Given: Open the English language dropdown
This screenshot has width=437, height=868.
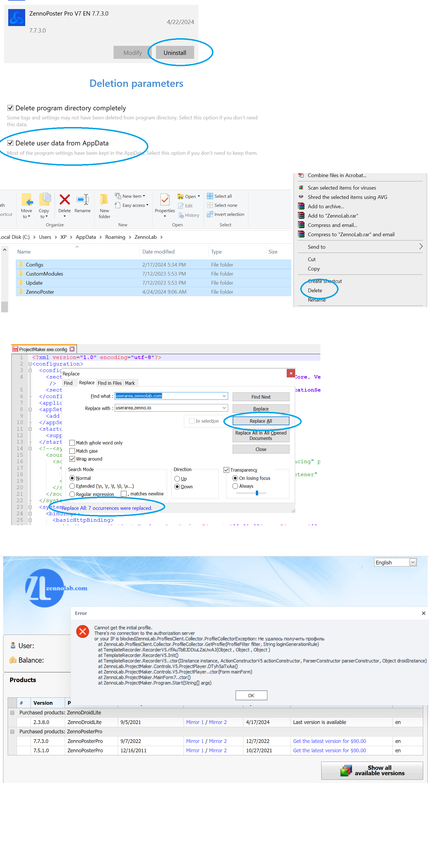Looking at the screenshot, I should 413,562.
